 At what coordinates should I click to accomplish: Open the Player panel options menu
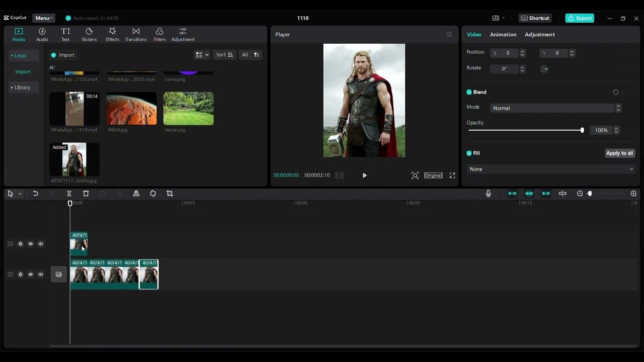tap(449, 34)
